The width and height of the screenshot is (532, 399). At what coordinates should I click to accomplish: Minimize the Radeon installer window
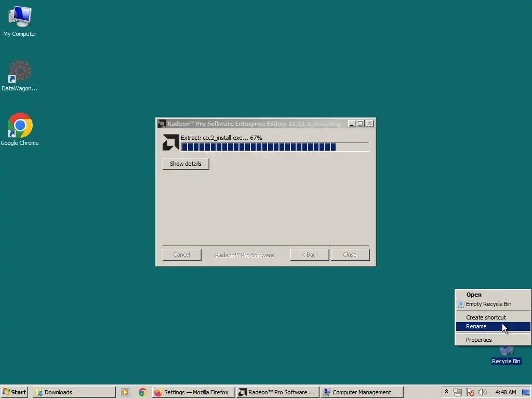[x=352, y=124]
